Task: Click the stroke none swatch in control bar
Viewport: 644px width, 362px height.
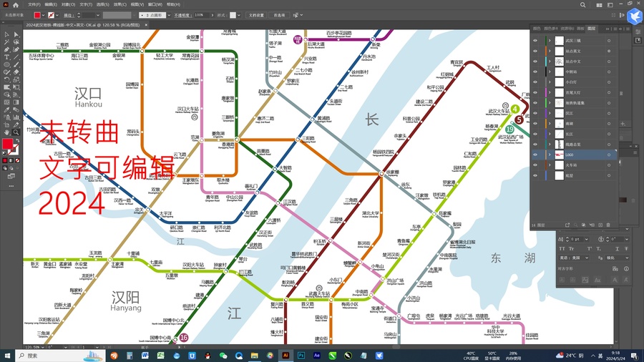Action: click(51, 15)
